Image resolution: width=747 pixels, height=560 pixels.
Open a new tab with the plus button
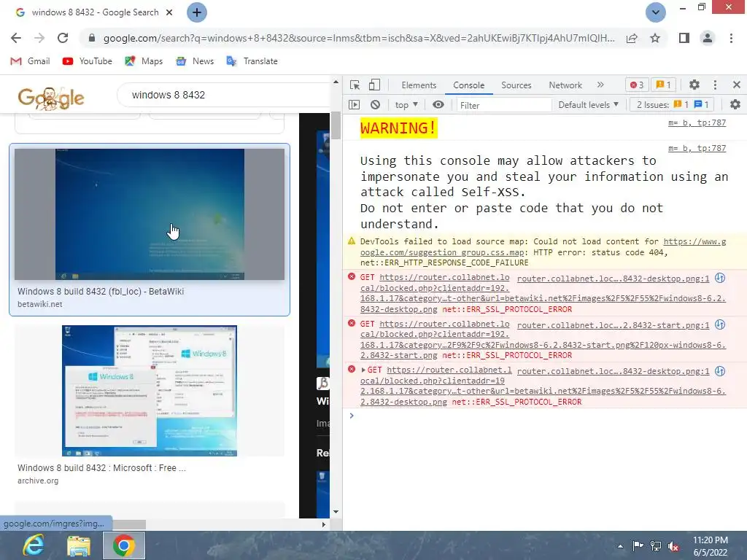click(197, 12)
